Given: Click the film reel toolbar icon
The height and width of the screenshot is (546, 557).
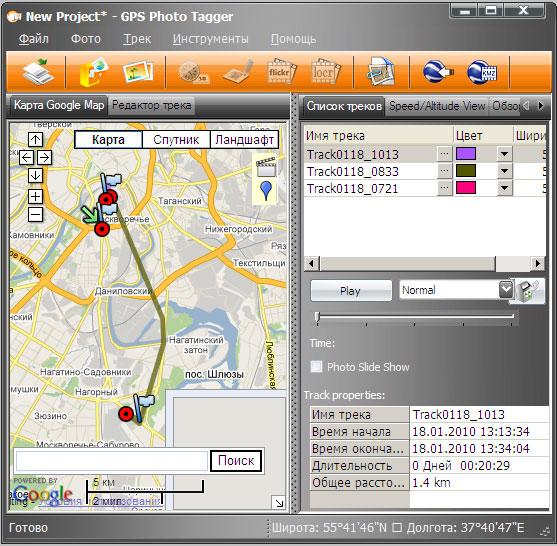Looking at the screenshot, I should pyautogui.click(x=194, y=72).
